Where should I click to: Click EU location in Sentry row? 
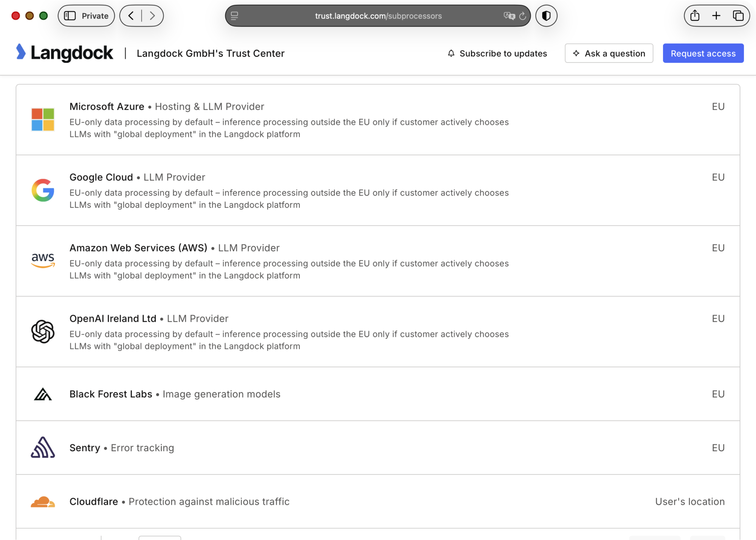click(x=718, y=448)
